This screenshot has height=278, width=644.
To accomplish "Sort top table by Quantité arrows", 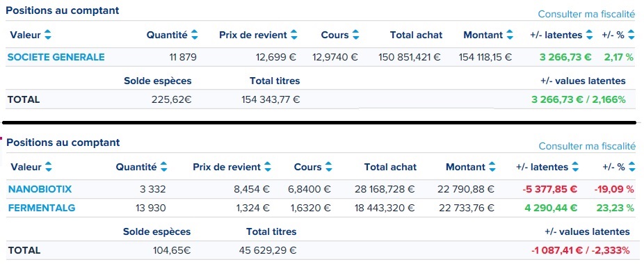I will [x=195, y=35].
